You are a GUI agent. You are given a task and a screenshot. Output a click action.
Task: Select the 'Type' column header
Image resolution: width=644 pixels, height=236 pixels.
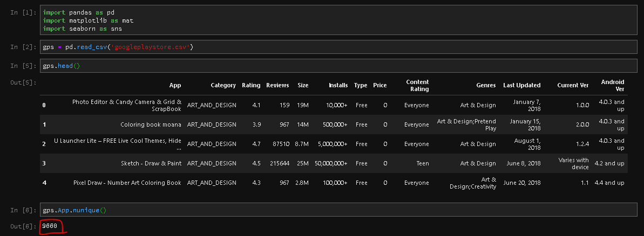pos(361,85)
